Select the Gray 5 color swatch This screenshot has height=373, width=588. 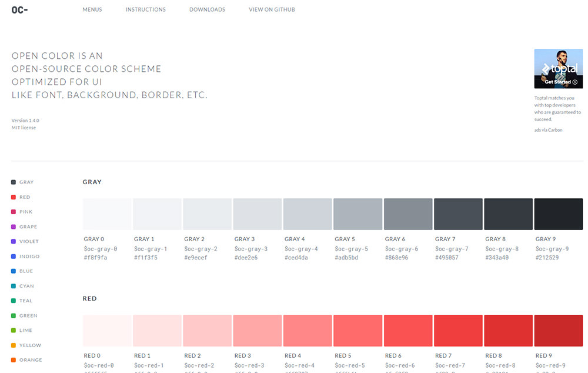point(358,214)
